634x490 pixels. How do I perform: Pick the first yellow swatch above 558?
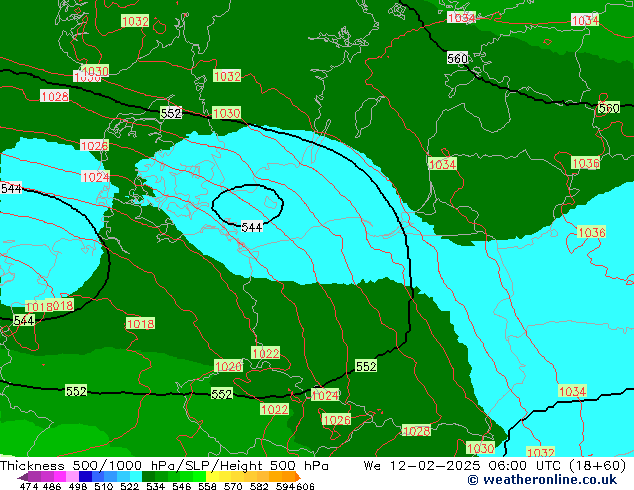pos(212,477)
